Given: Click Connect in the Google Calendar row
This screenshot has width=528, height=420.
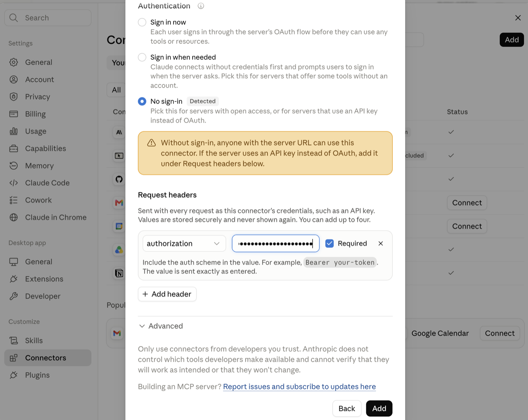Looking at the screenshot, I should click(x=467, y=226).
